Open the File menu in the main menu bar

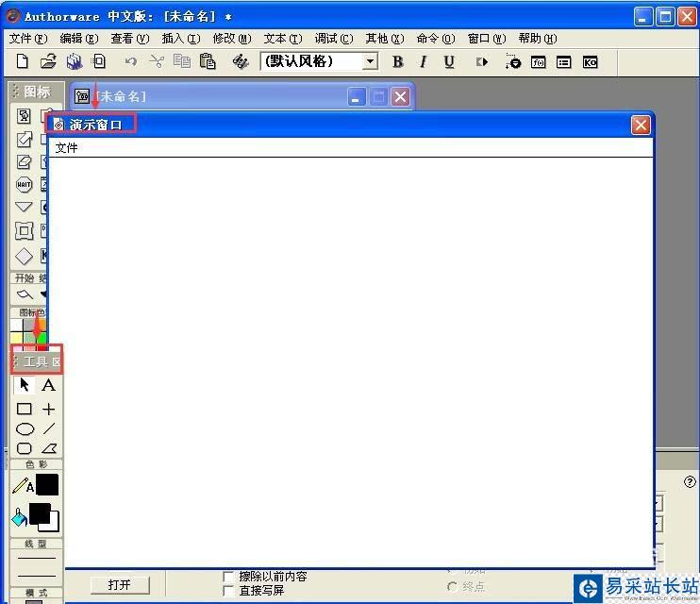(28, 39)
